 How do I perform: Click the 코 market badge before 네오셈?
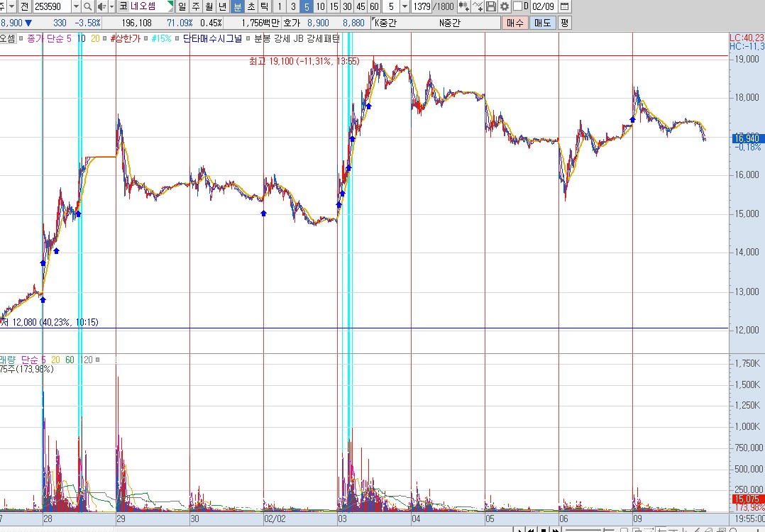123,6
